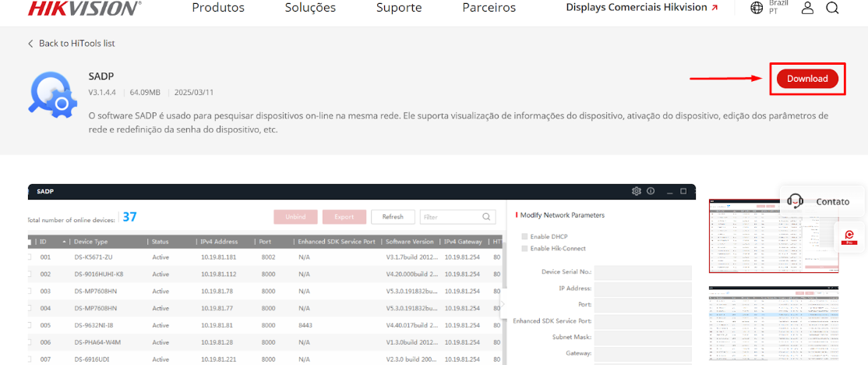The width and height of the screenshot is (868, 365).
Task: Click the IP Address field
Action: coord(644,289)
